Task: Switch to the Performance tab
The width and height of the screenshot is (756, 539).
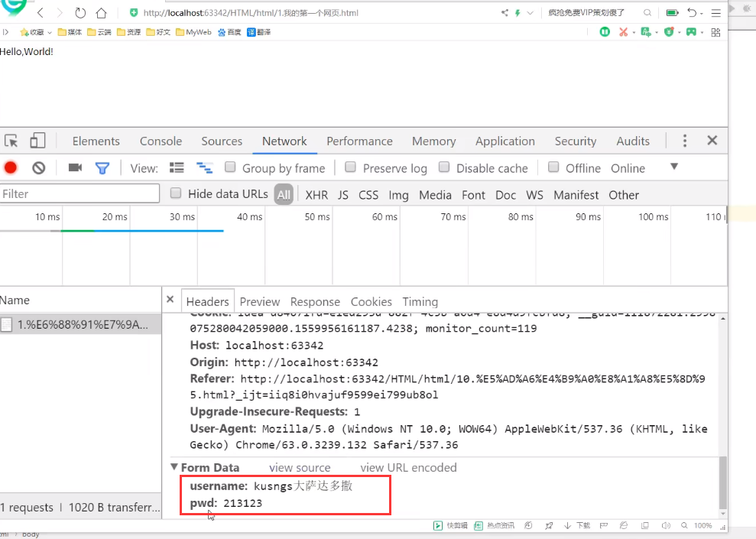Action: pos(360,141)
